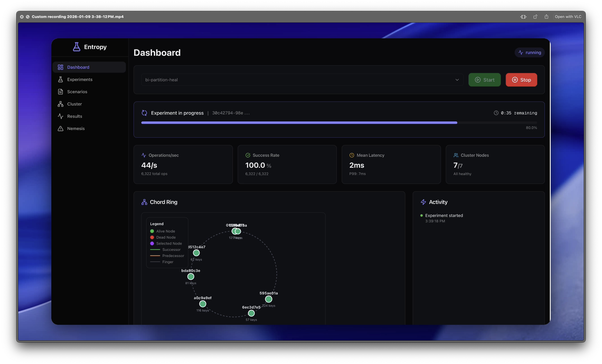
Task: Click the Open with VLC button
Action: (x=568, y=17)
